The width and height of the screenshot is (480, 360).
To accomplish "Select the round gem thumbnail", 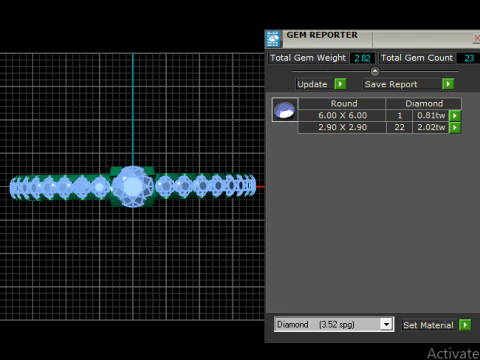I will (x=285, y=110).
